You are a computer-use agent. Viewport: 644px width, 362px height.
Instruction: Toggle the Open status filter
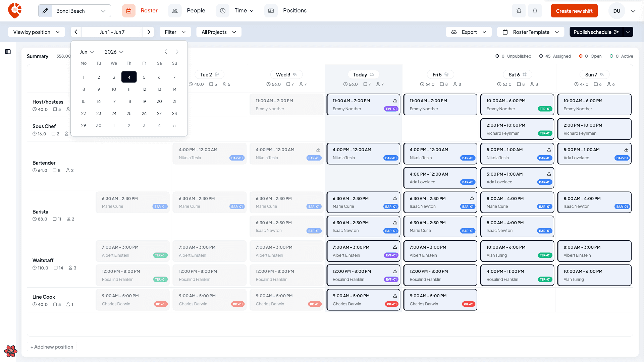(x=590, y=56)
